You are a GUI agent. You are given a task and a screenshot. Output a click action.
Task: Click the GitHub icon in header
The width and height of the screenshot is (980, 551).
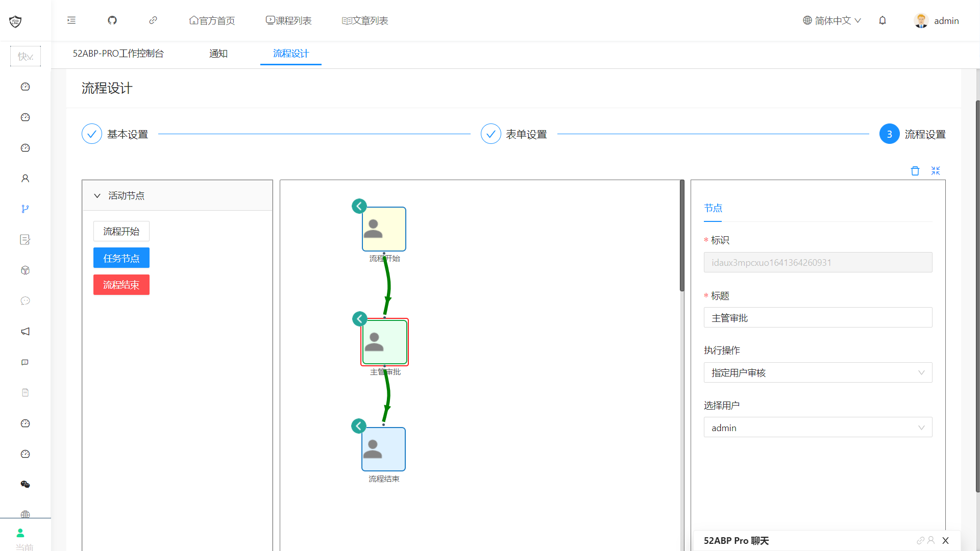pyautogui.click(x=112, y=20)
